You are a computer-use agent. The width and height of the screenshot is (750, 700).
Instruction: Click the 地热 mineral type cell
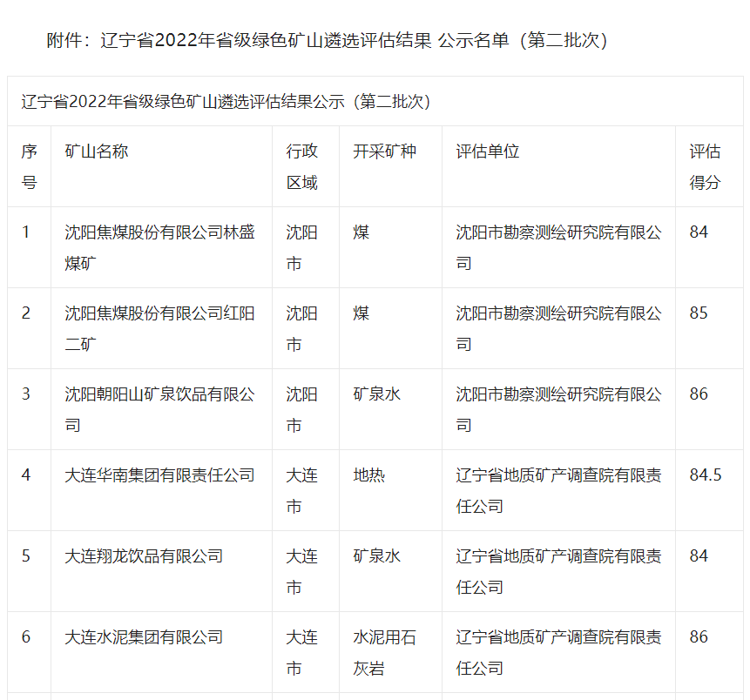click(x=368, y=475)
